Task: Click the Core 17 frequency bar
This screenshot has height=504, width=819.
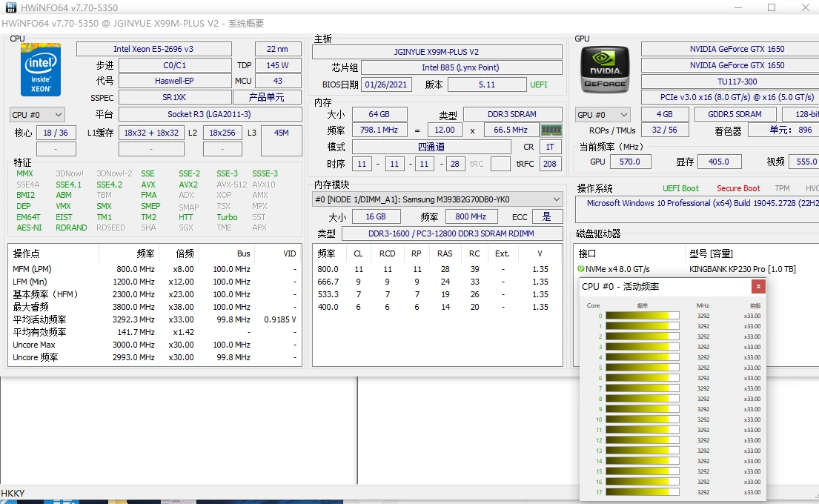Action: (643, 492)
